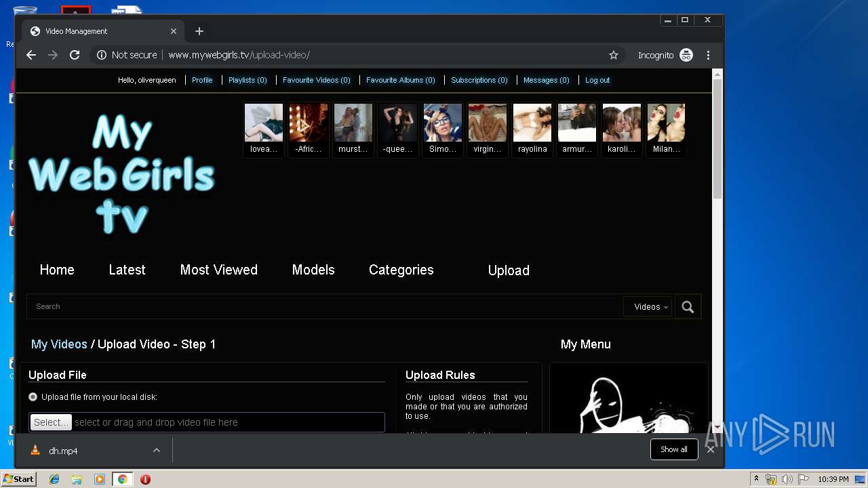Click the Select... file button
Viewport: 868px width, 488px height.
51,422
